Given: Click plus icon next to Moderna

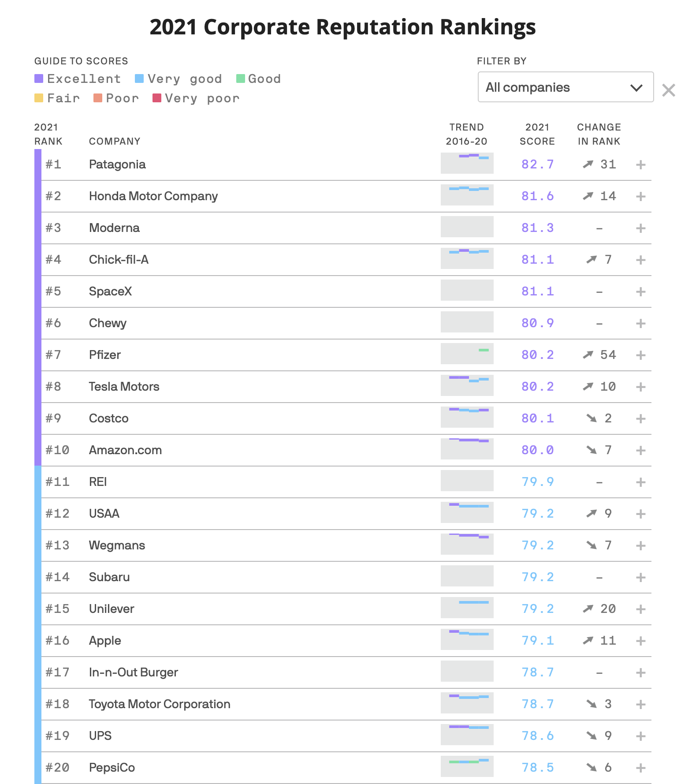Looking at the screenshot, I should (x=641, y=228).
